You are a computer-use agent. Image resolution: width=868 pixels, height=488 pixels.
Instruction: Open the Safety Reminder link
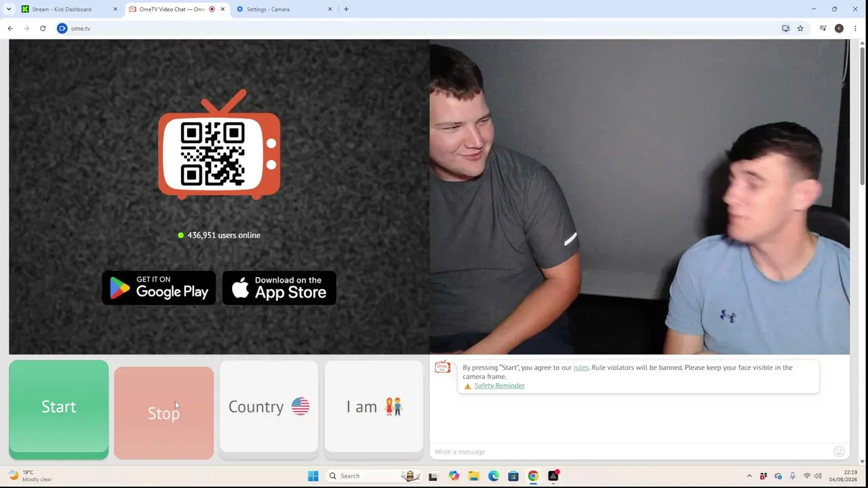[x=499, y=386]
